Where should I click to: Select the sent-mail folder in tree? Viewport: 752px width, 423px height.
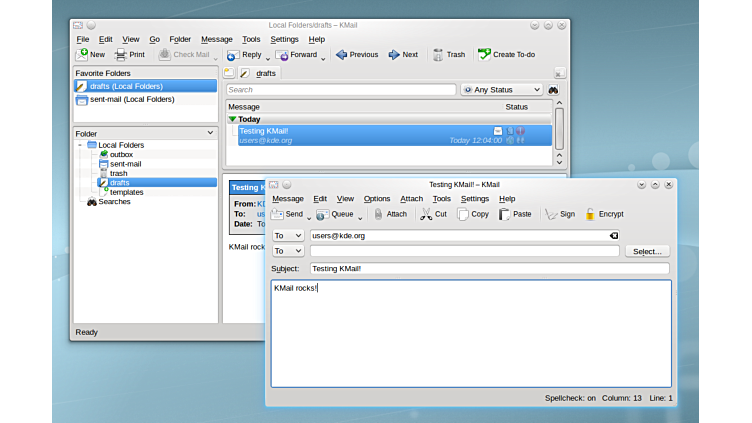[x=125, y=164]
